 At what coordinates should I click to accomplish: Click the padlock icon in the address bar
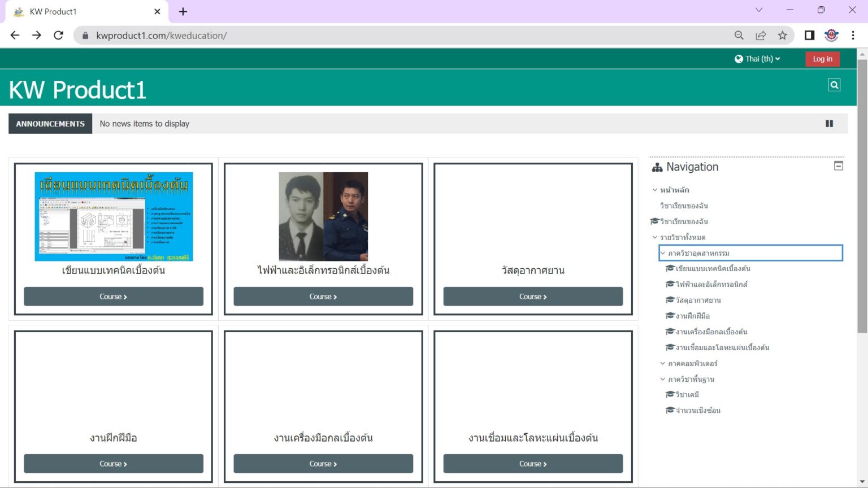pyautogui.click(x=85, y=35)
